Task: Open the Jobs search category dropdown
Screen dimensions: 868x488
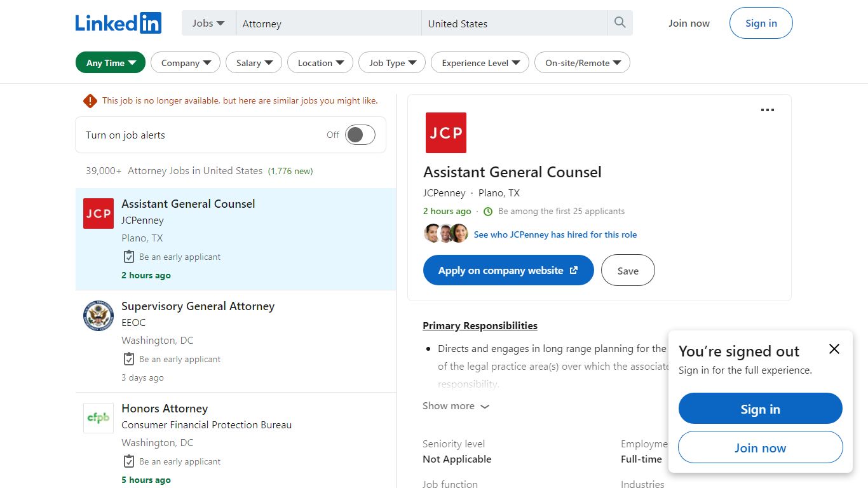Action: pos(208,23)
